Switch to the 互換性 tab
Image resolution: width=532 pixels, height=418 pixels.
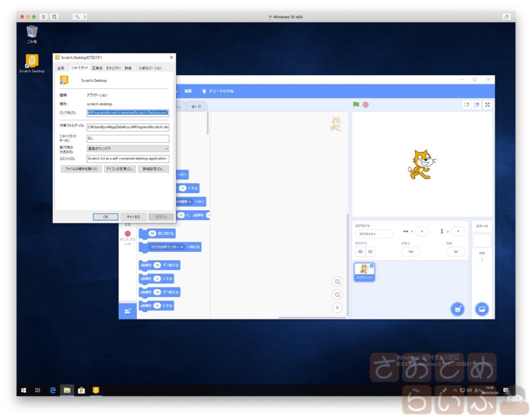pos(97,68)
